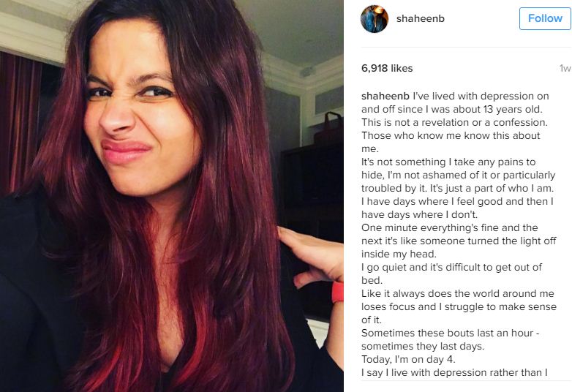The height and width of the screenshot is (392, 572).
Task: Click caption text "inside my head."
Action: tap(399, 255)
